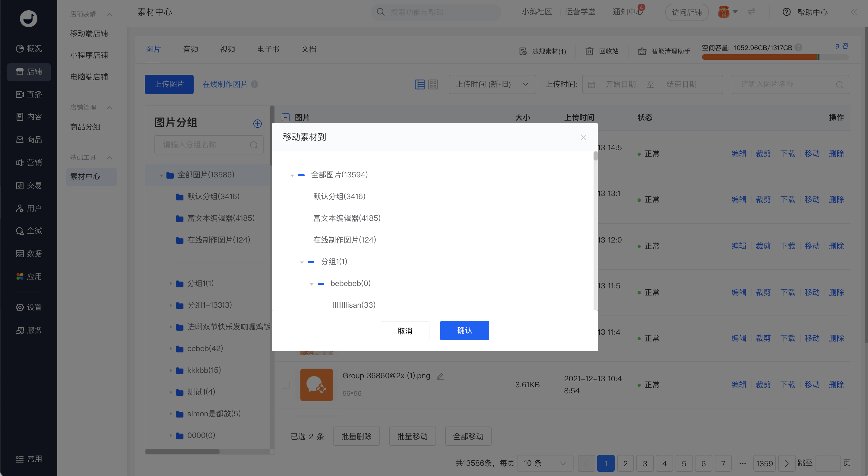The height and width of the screenshot is (476, 868).
Task: Click the 批量移动 button
Action: click(x=412, y=436)
